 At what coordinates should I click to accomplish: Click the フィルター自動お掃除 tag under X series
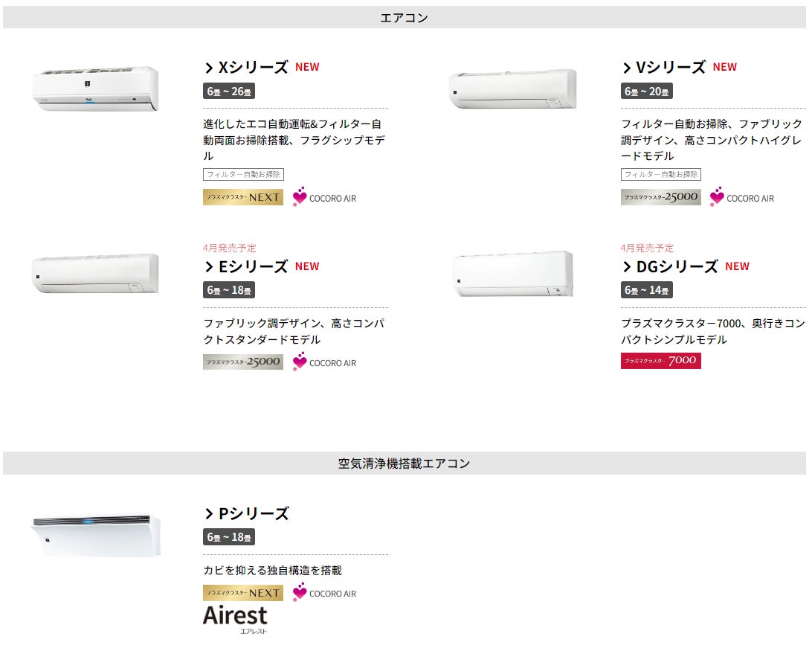[243, 174]
